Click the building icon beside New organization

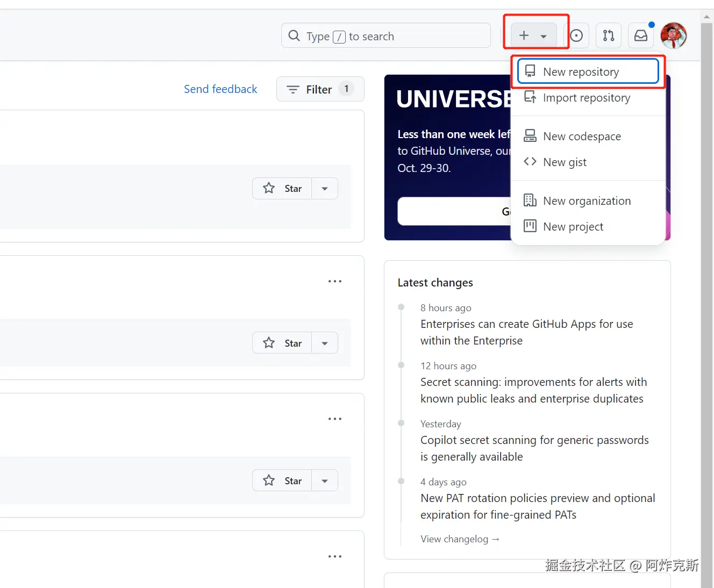click(x=530, y=200)
